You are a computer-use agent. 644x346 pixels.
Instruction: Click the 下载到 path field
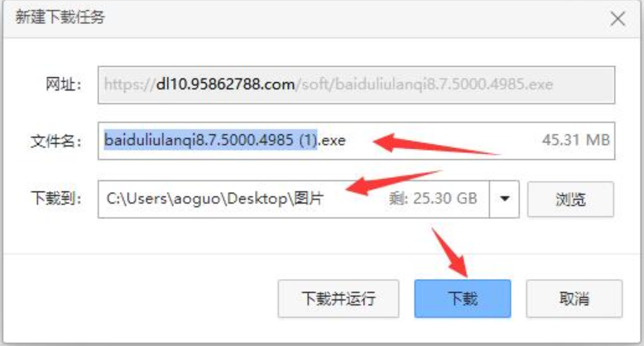(293, 199)
